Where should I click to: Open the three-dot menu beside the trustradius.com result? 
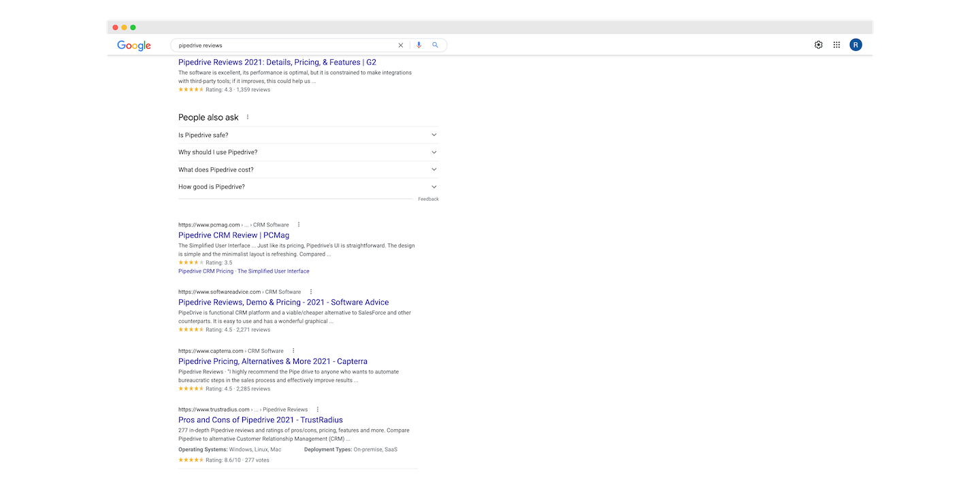pyautogui.click(x=318, y=409)
